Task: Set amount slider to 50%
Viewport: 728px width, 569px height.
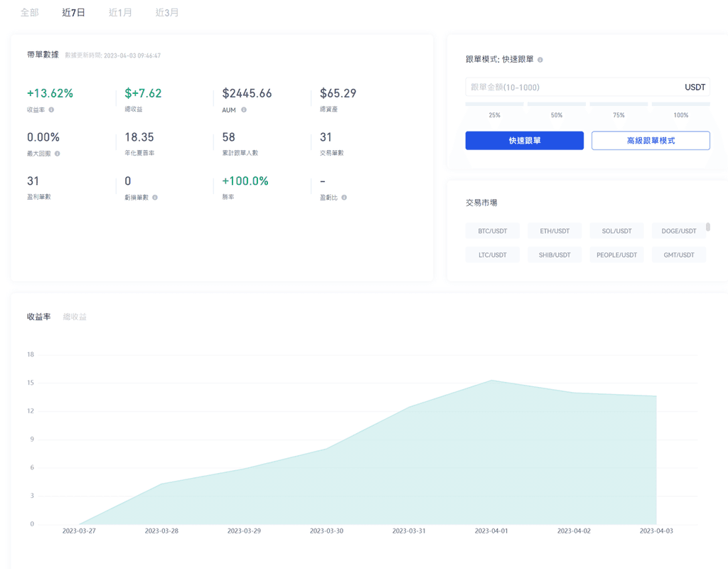Action: pos(556,105)
